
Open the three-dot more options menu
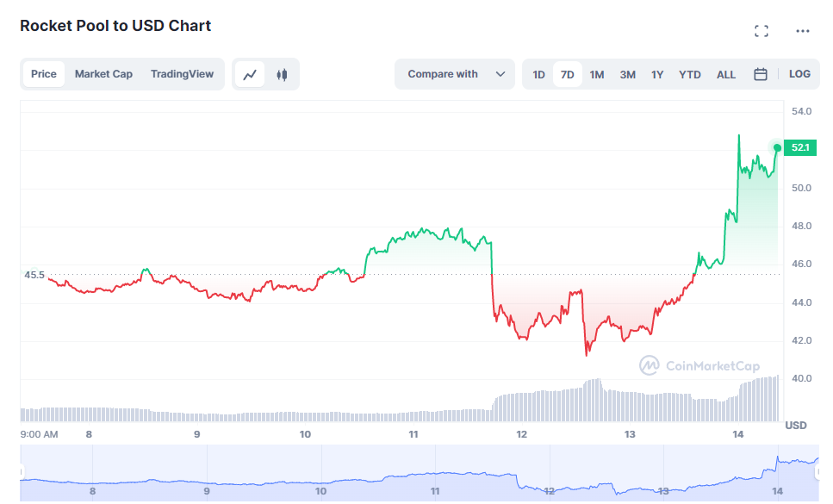803,31
